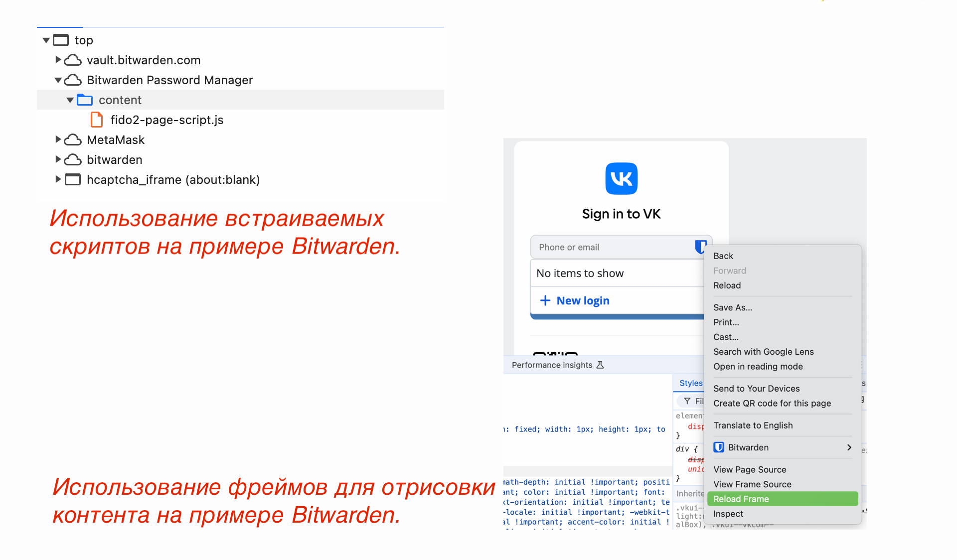Click New login in Bitwarden overlay
The image size is (957, 560).
coord(583,300)
